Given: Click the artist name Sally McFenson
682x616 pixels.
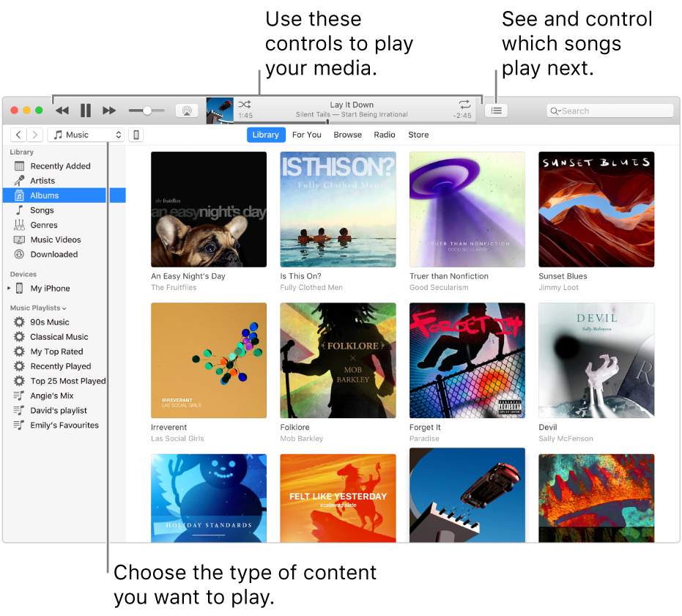Looking at the screenshot, I should (x=566, y=439).
